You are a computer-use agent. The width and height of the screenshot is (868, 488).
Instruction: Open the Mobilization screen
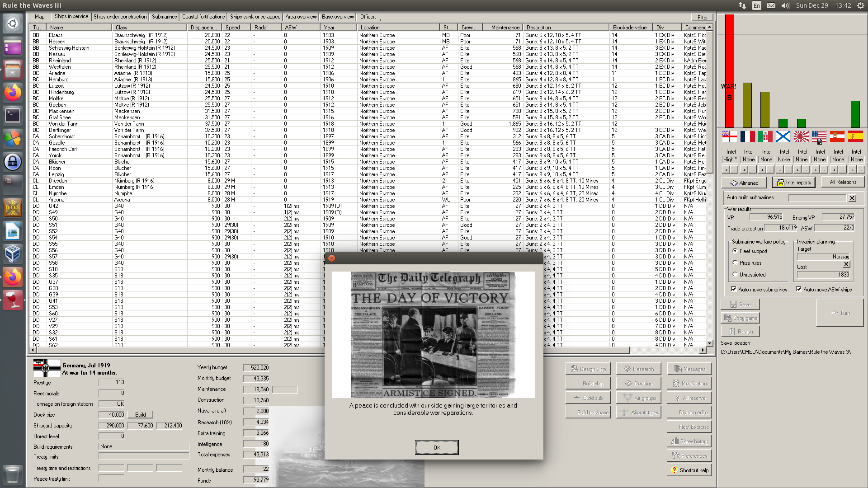click(x=689, y=383)
